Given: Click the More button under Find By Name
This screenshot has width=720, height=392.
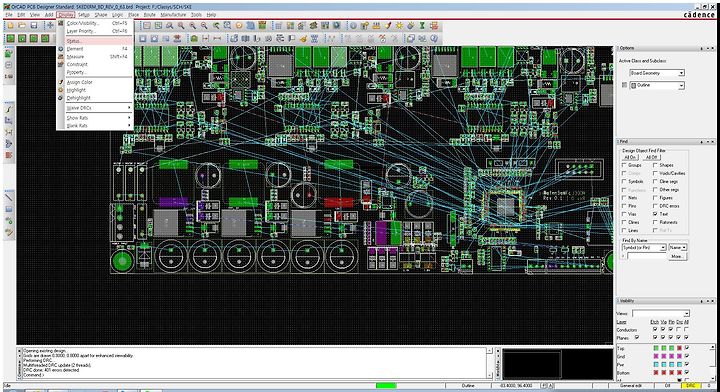Looking at the screenshot, I should (x=677, y=256).
